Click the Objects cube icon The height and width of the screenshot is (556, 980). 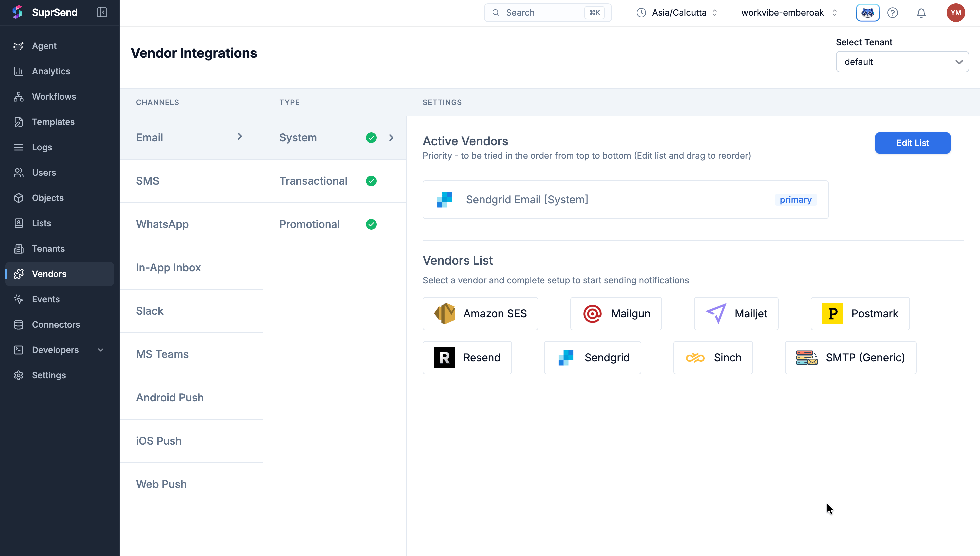[x=18, y=198]
